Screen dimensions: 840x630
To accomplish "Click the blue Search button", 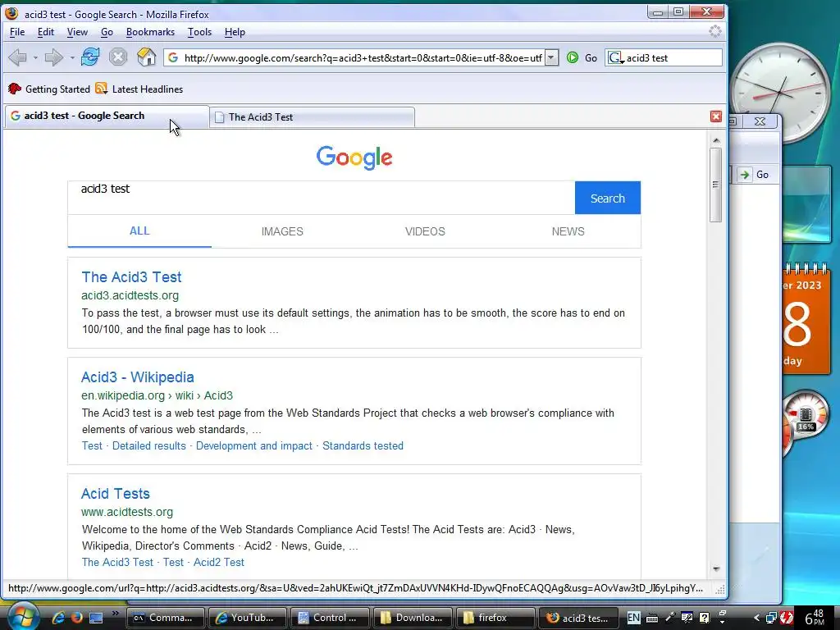I will coord(608,198).
